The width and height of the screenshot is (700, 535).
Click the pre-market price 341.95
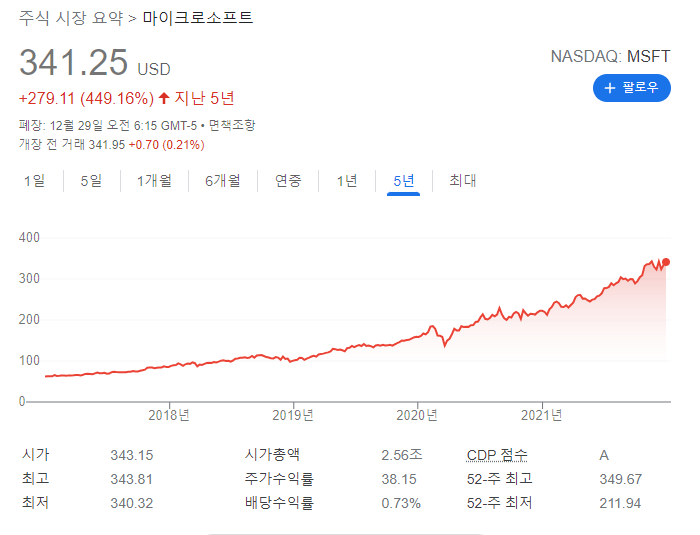point(107,145)
